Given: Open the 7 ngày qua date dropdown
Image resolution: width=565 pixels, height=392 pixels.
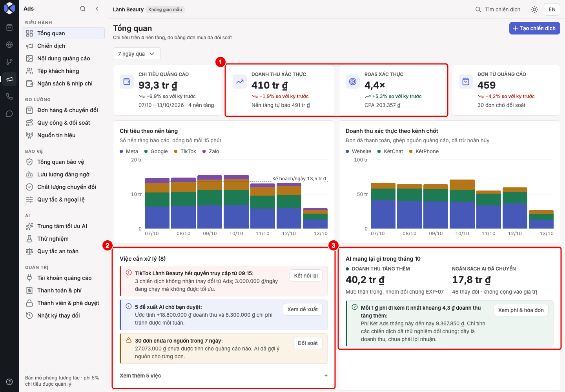Looking at the screenshot, I should [x=137, y=54].
